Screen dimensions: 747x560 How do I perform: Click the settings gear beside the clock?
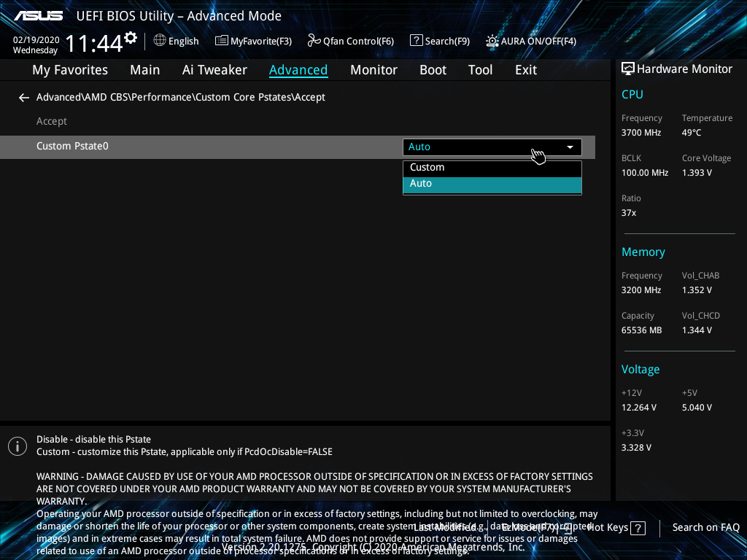131,37
